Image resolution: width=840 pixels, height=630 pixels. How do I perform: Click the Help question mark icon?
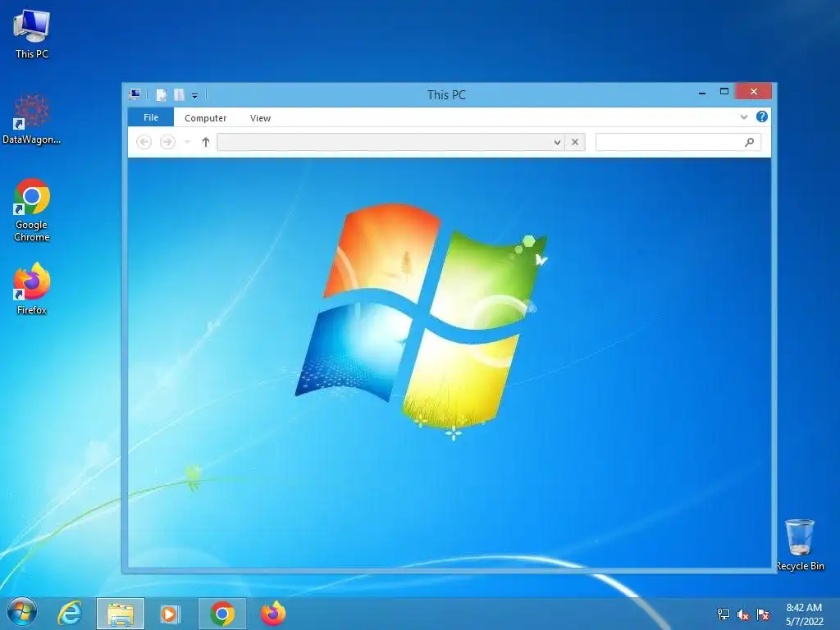(x=762, y=116)
